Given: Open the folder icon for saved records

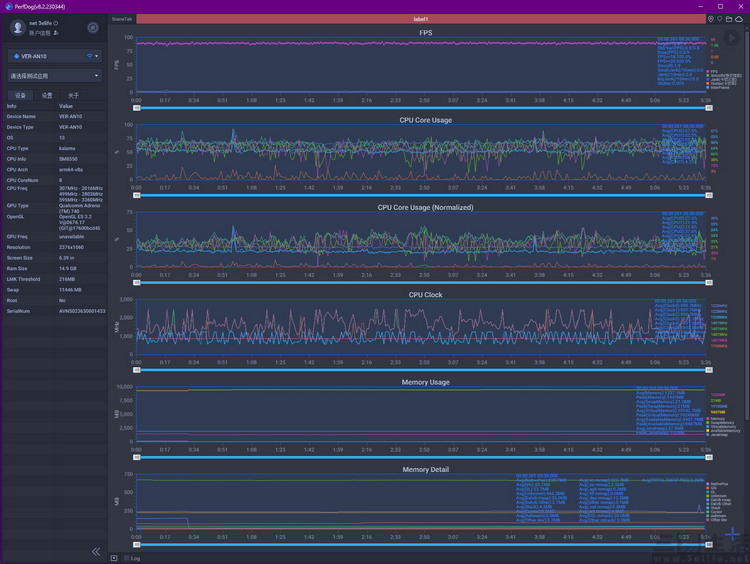Looking at the screenshot, I should point(729,19).
